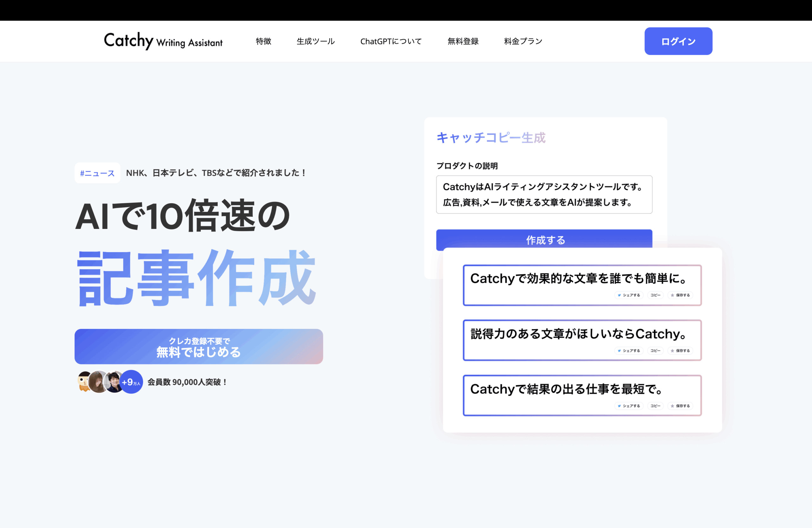
Task: Click the Twitter share icon on the last card
Action: click(x=619, y=406)
